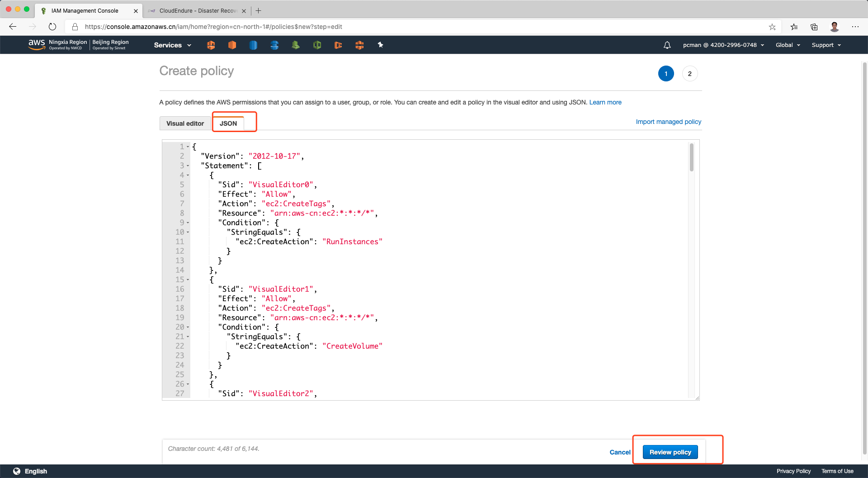Click the browser profile avatar
This screenshot has height=478, width=868.
[835, 27]
